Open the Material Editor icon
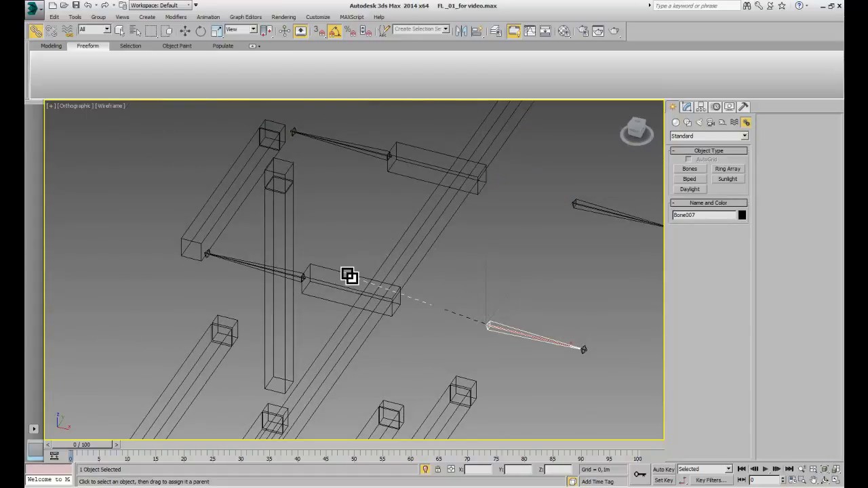 pos(564,30)
